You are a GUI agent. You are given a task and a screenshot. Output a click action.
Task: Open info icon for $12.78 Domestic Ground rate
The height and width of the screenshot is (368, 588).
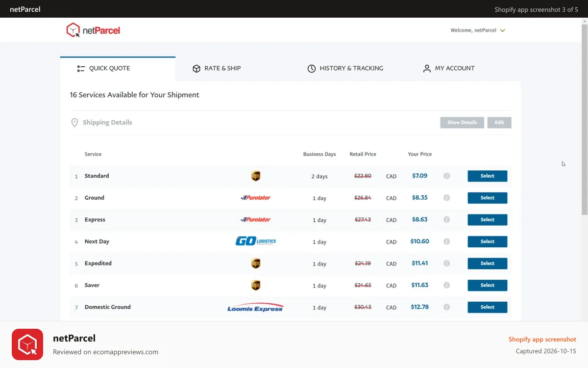446,307
